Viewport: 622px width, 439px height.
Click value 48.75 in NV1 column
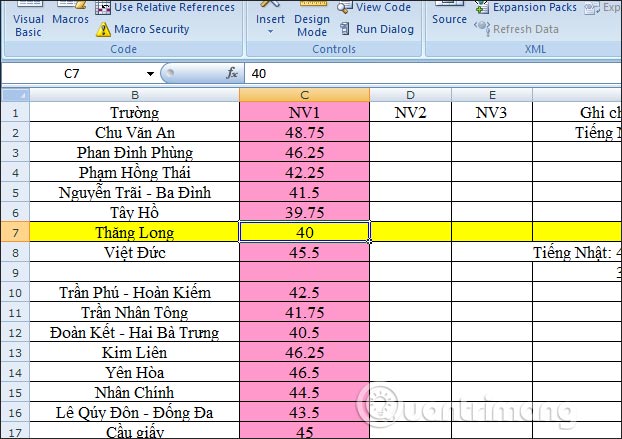[305, 132]
